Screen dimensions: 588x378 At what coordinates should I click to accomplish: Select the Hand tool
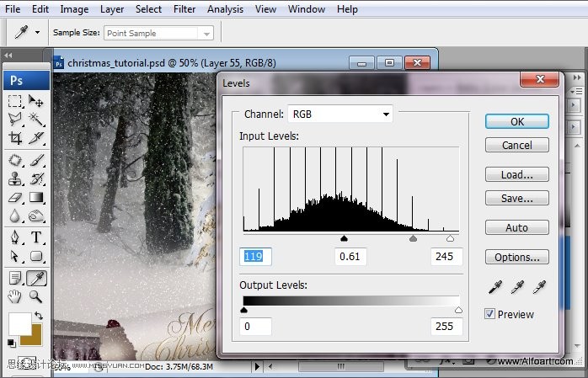15,296
